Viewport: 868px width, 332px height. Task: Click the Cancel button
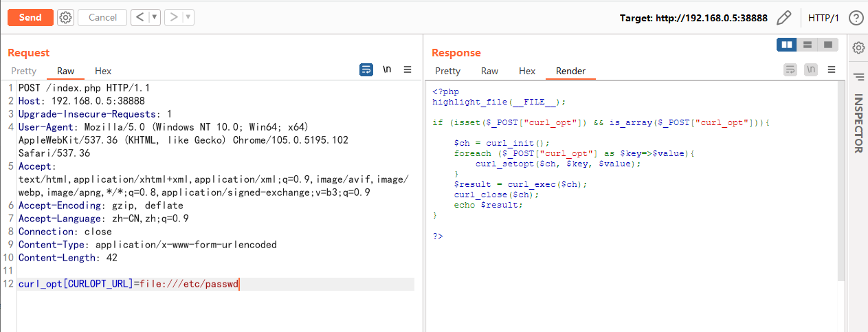click(x=102, y=17)
